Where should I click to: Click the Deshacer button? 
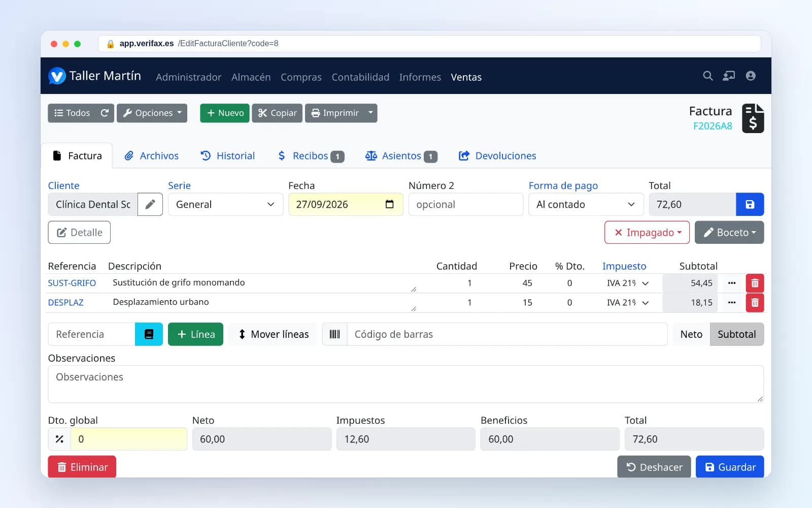point(654,467)
